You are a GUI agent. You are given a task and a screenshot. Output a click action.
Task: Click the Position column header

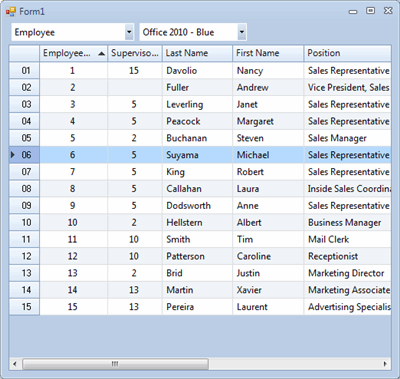(347, 53)
